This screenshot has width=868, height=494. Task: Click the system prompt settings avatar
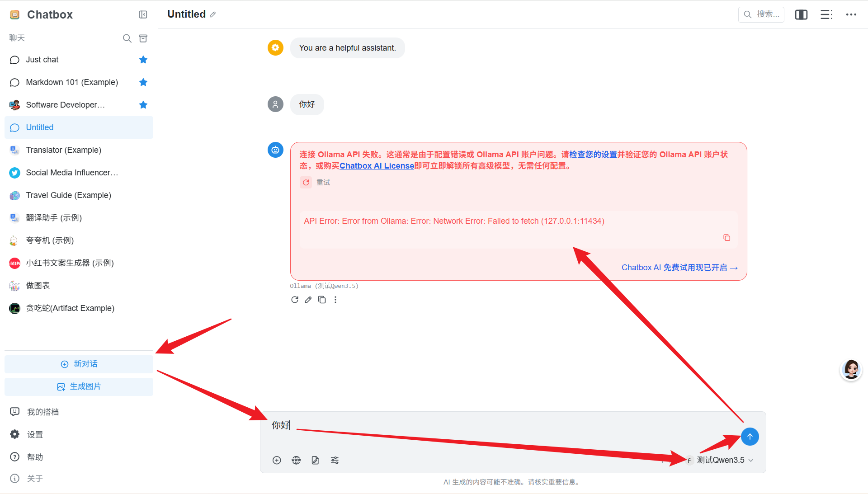pyautogui.click(x=275, y=47)
